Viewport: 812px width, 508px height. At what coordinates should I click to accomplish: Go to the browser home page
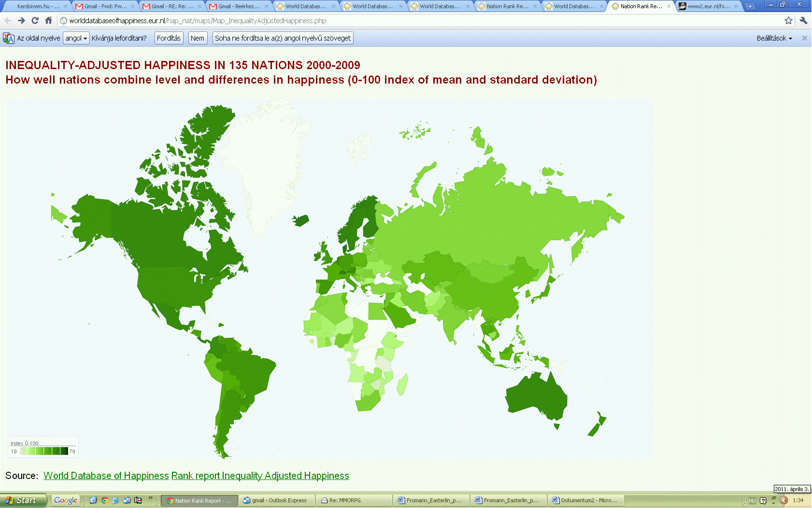point(48,21)
